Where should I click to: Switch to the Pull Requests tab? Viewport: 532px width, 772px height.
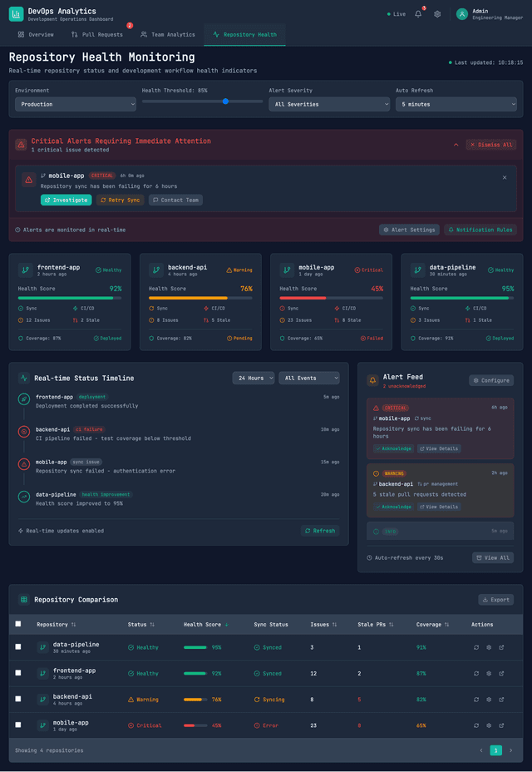pos(97,35)
